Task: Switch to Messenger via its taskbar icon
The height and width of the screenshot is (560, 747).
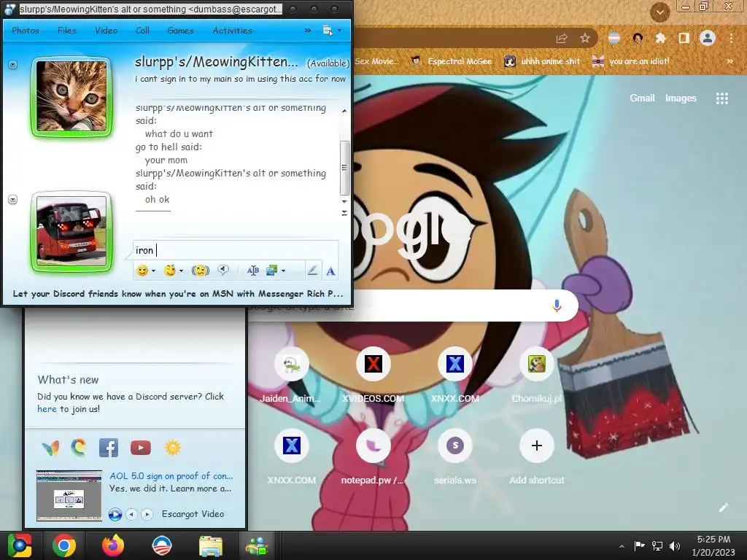Action: tap(258, 545)
